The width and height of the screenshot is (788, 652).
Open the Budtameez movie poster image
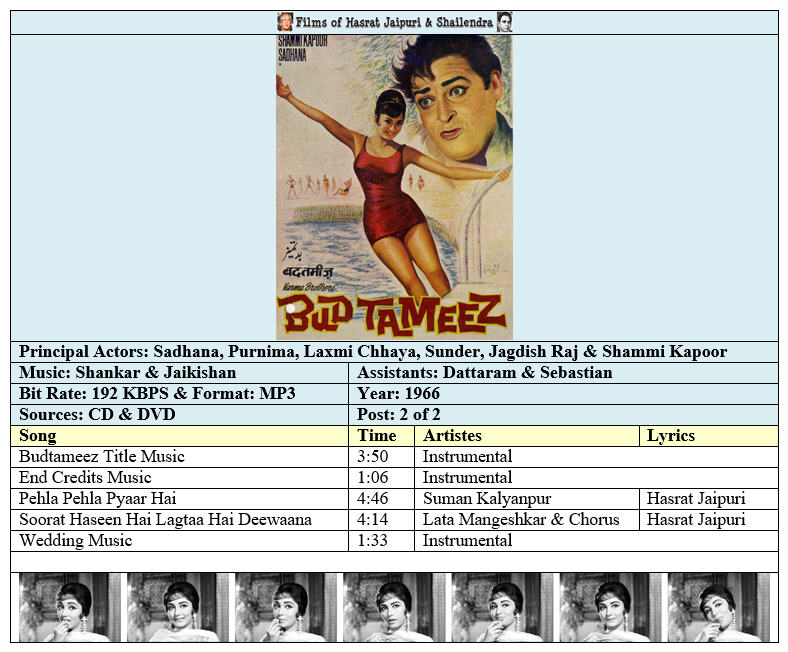point(395,188)
